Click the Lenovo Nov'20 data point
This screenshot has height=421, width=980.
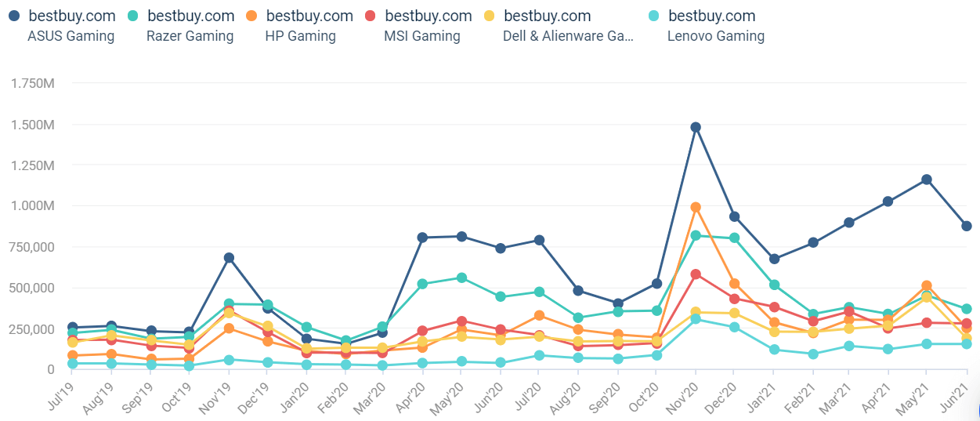pos(696,318)
